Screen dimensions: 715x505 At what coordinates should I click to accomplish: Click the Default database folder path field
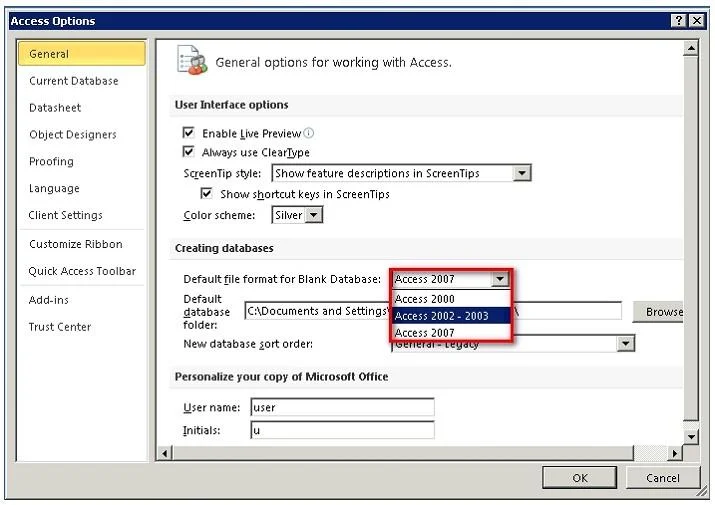pyautogui.click(x=433, y=311)
